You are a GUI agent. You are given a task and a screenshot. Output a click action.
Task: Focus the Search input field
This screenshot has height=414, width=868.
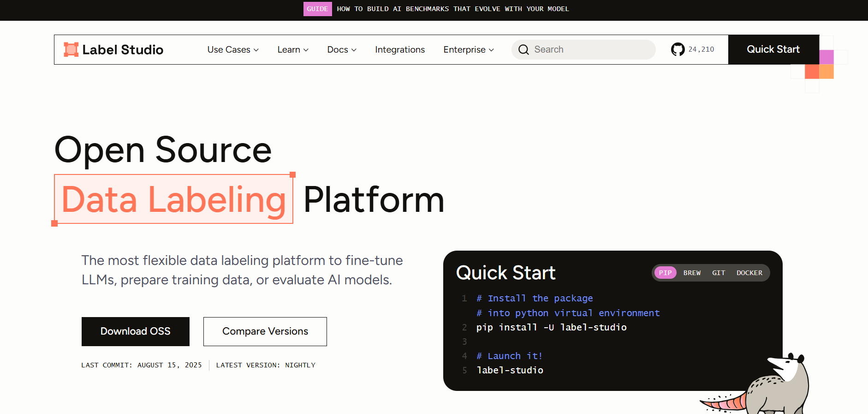coord(590,49)
